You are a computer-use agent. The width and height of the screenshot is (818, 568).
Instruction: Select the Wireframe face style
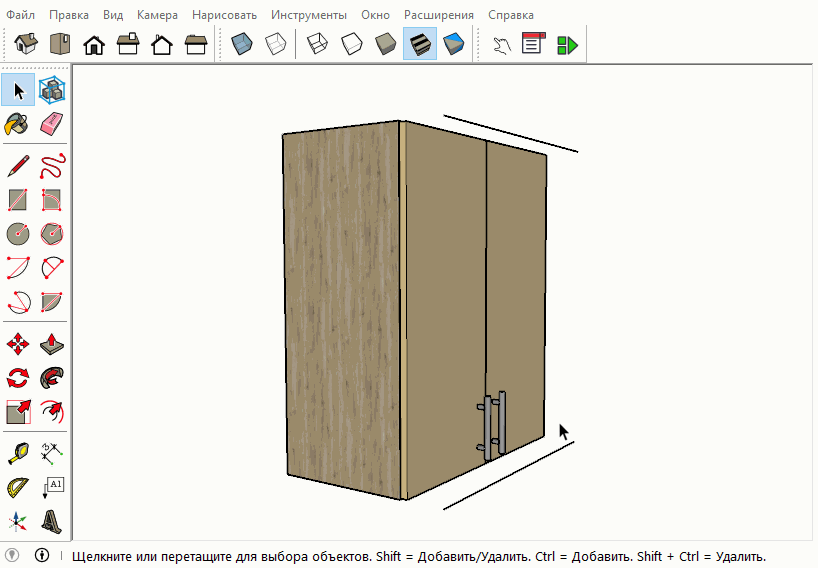(x=317, y=44)
